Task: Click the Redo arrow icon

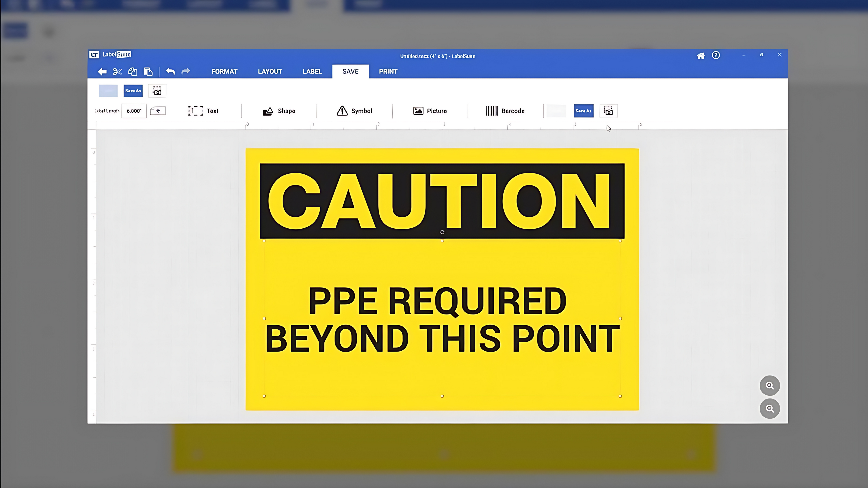Action: tap(186, 71)
